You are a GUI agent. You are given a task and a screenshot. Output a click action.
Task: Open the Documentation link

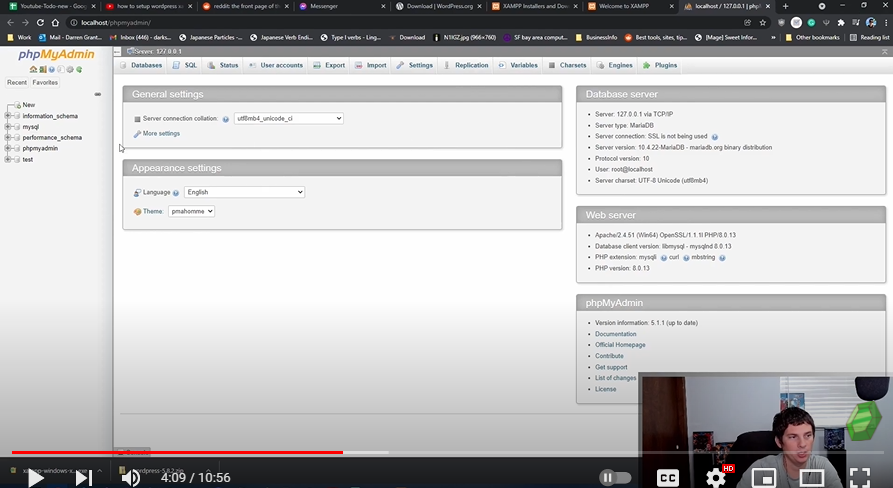[x=616, y=334]
